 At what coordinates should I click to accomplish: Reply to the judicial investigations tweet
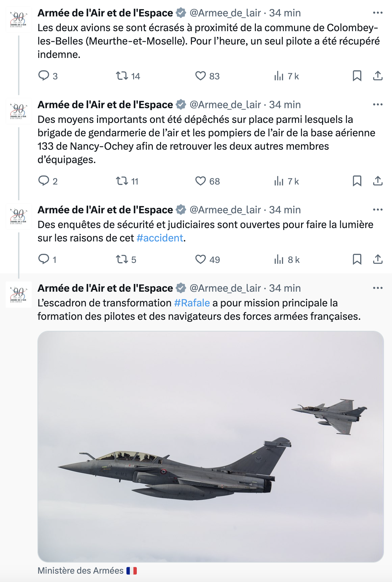44,260
